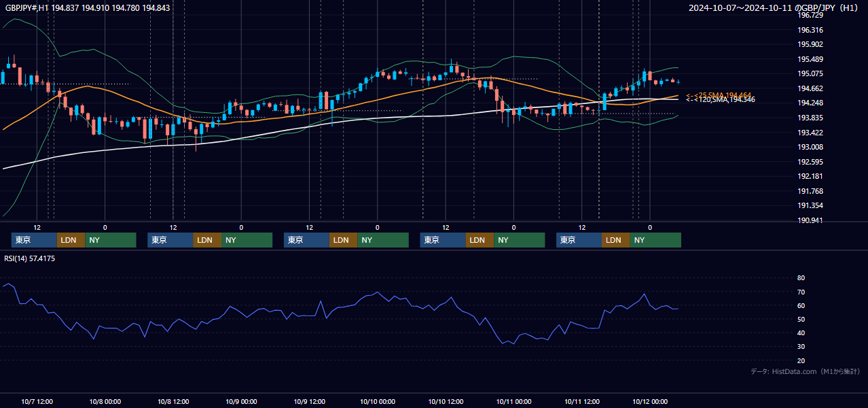Click the 191.768 price axis label

(x=810, y=191)
